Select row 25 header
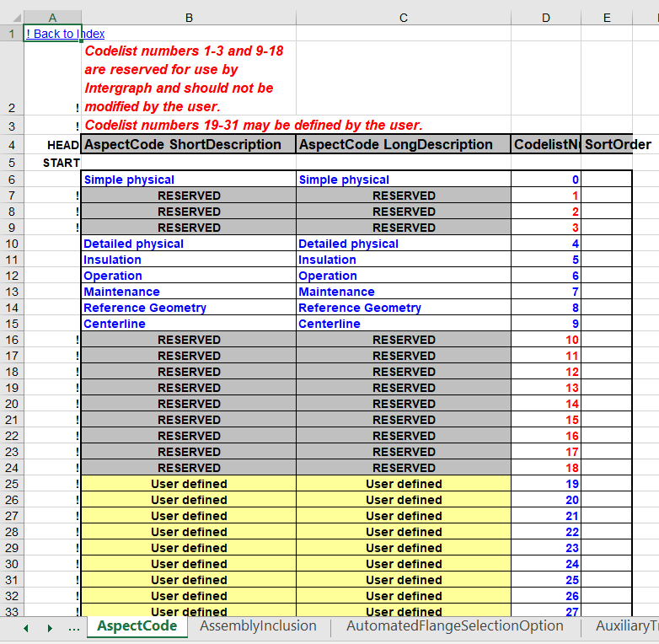The width and height of the screenshot is (659, 644). pos(12,484)
